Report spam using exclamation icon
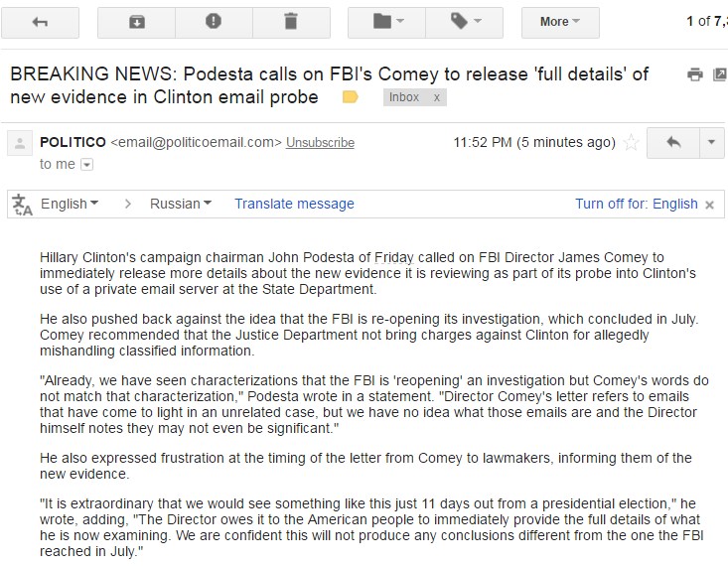This screenshot has width=728, height=567. (214, 22)
